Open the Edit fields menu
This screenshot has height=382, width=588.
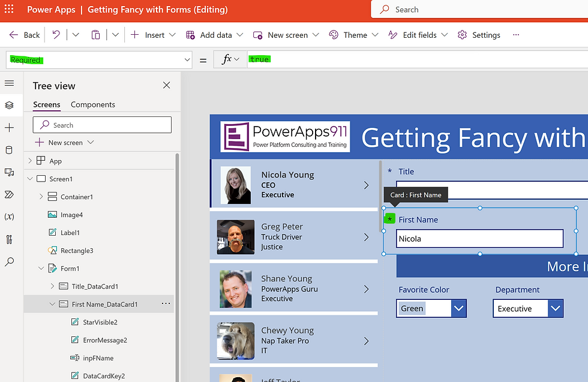click(x=418, y=35)
